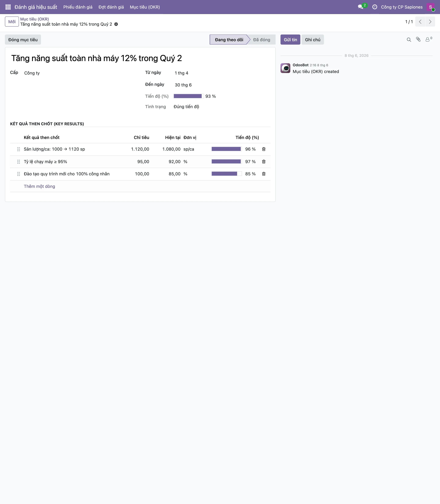Image resolution: width=440 pixels, height=504 pixels.
Task: Delete the Sản lượng/ca key result row
Action: [264, 149]
